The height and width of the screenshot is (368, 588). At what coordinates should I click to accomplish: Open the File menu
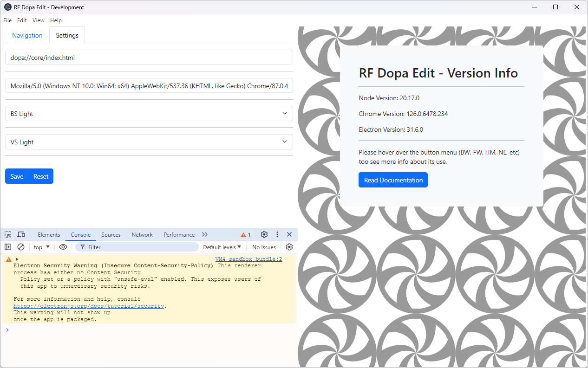[x=7, y=20]
